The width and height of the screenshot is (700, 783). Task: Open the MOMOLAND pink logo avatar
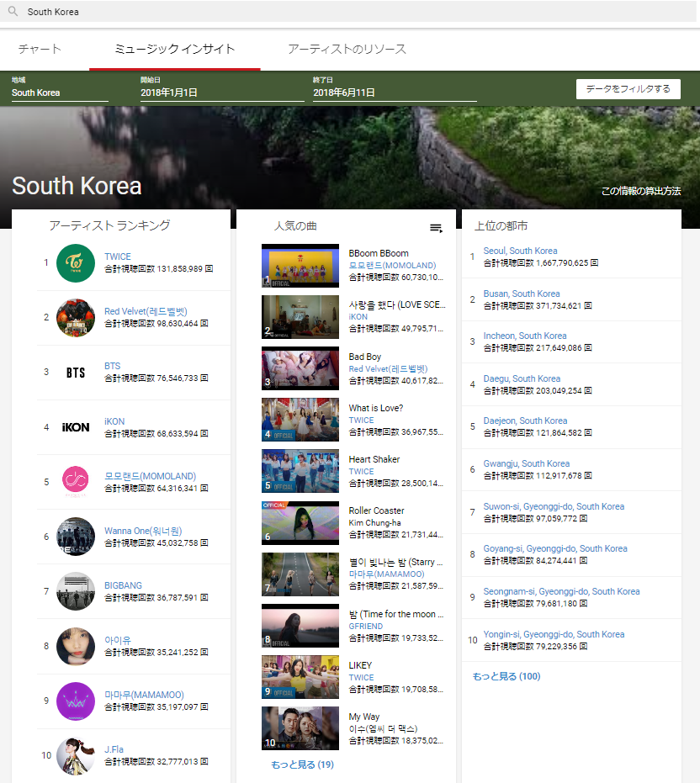tap(76, 482)
